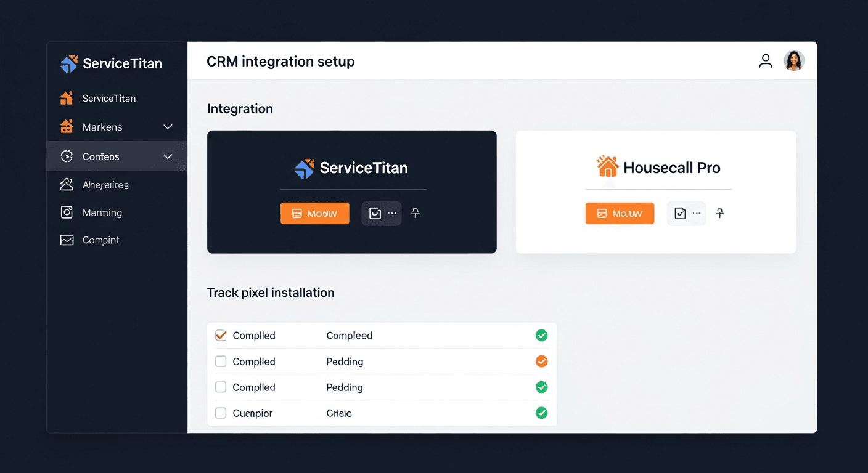Click the Markens house icon
868x473 pixels.
click(x=67, y=127)
